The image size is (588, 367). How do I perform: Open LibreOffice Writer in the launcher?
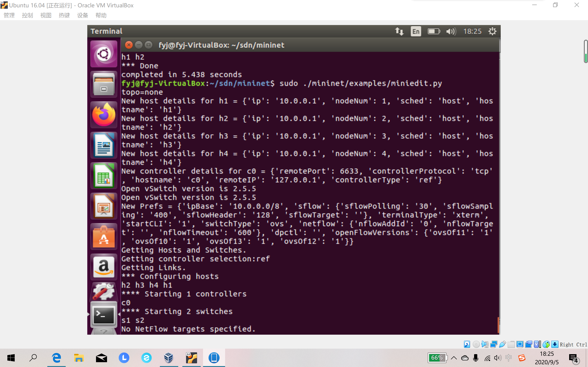click(104, 145)
